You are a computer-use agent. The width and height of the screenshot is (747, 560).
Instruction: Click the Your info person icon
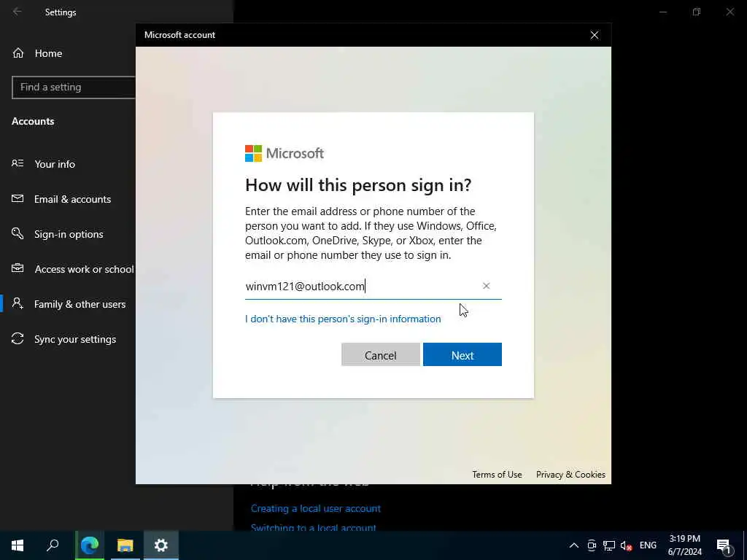coord(18,163)
